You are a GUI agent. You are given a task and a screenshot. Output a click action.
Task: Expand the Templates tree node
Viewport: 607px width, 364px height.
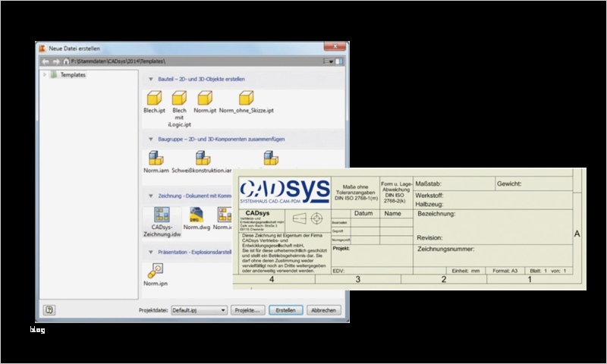(45, 74)
